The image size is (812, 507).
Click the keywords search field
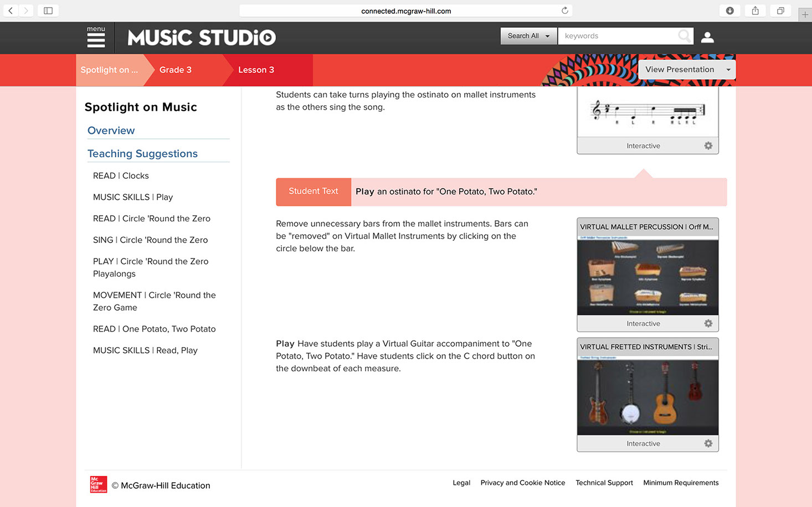point(618,36)
